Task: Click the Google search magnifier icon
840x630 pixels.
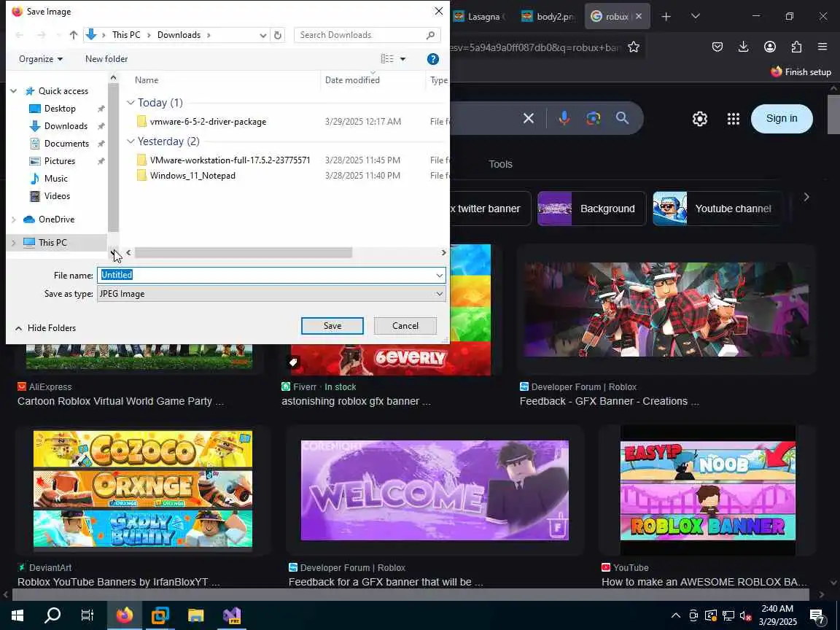Action: click(x=622, y=118)
